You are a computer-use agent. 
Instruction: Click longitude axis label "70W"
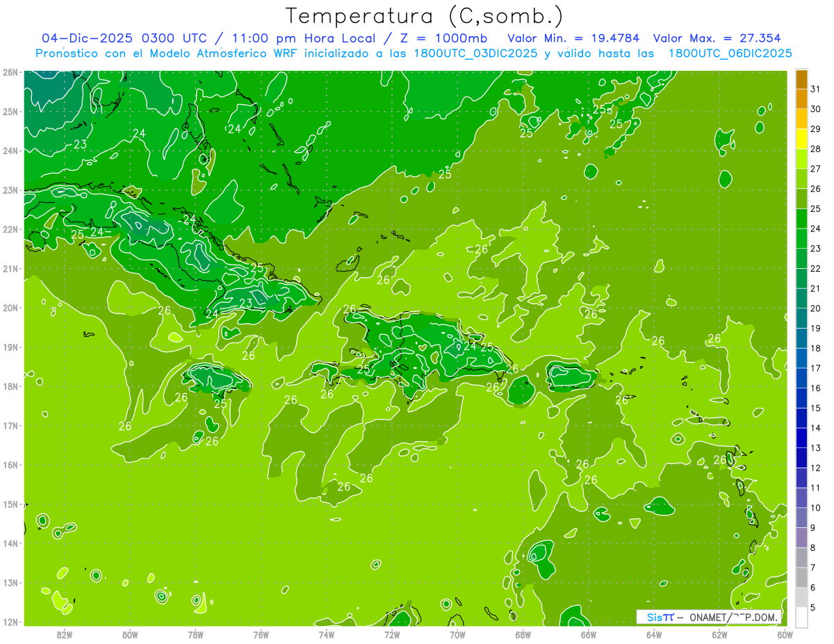(457, 634)
